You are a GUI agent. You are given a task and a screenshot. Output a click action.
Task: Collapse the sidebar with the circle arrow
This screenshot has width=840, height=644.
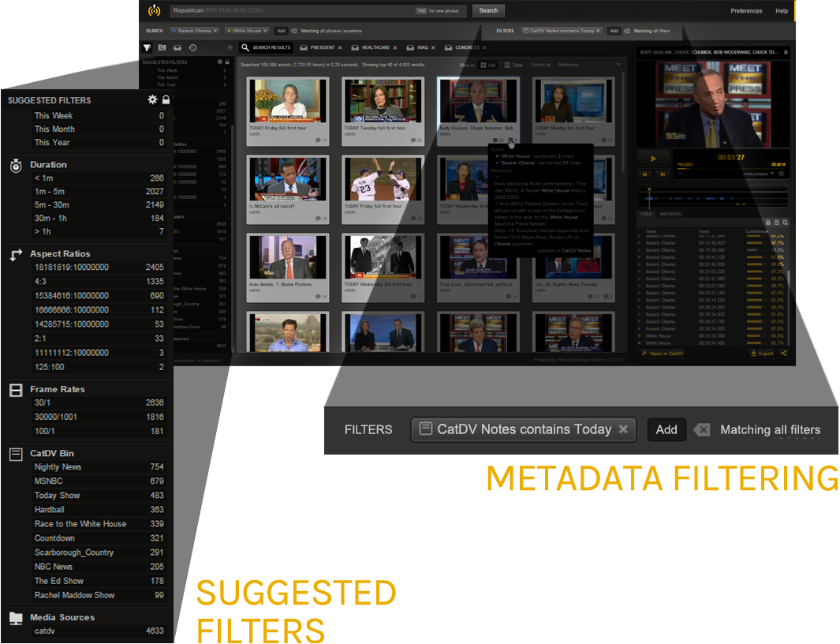coord(230,47)
